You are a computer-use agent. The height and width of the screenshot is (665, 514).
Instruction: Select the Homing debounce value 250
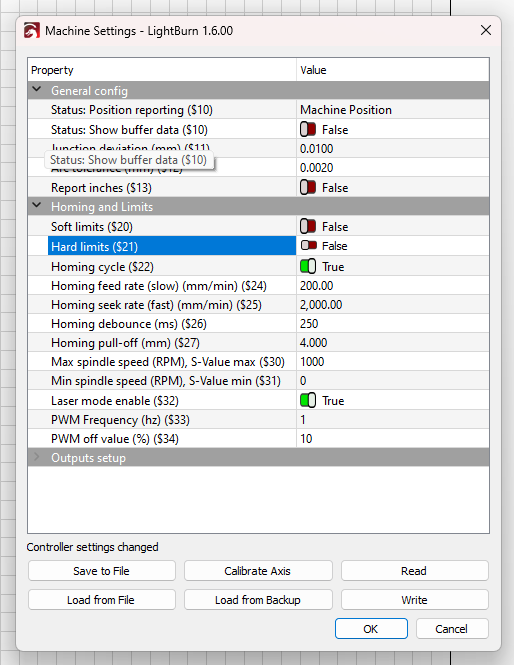(x=393, y=324)
